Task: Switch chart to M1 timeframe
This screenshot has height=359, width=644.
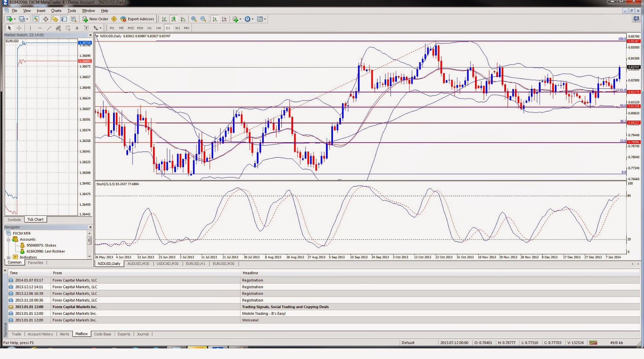Action: (112, 28)
